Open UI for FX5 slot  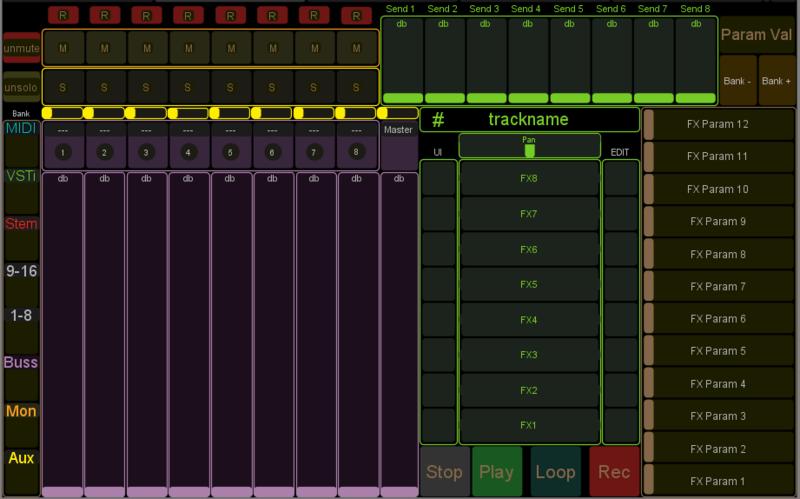point(438,284)
